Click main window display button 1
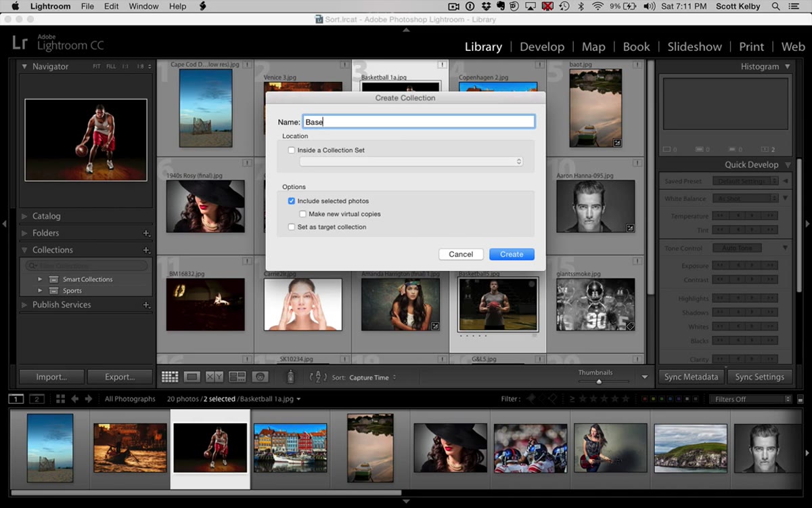This screenshot has width=812, height=508. [16, 399]
